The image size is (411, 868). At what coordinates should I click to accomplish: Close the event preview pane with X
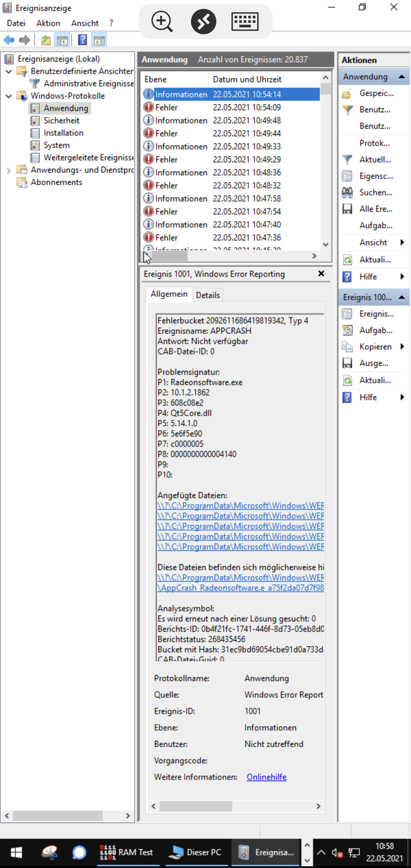pos(321,274)
